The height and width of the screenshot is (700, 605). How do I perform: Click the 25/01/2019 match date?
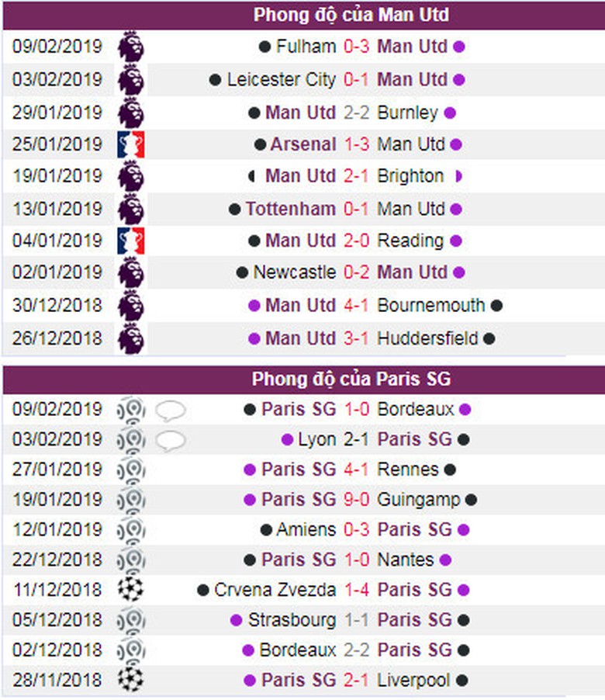tap(57, 144)
